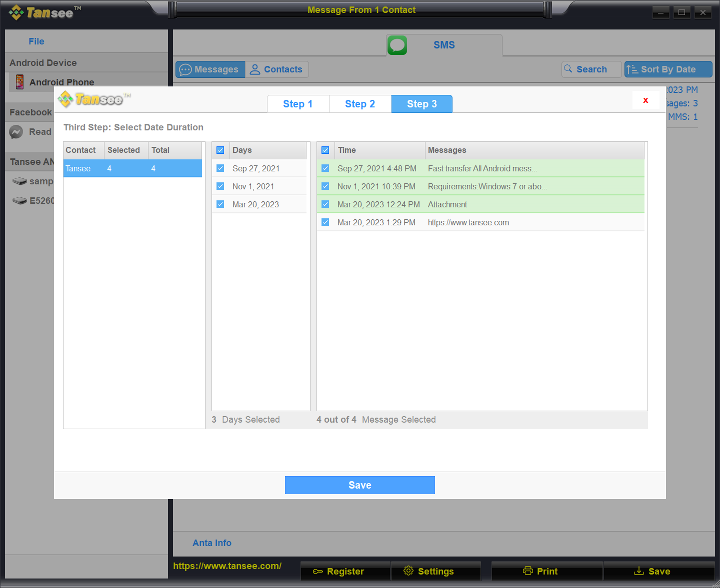Screen dimensions: 720x588
Task: Click the Time column header label
Action: 347,150
